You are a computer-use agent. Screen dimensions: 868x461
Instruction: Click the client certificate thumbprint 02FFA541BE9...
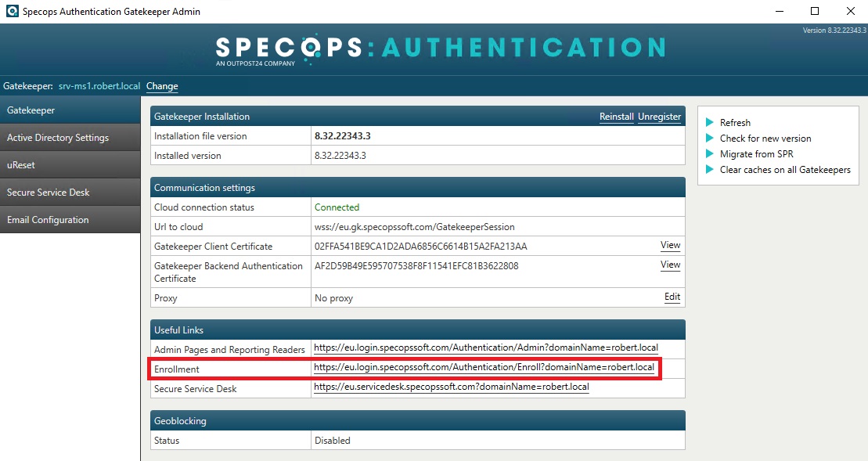pyautogui.click(x=421, y=247)
